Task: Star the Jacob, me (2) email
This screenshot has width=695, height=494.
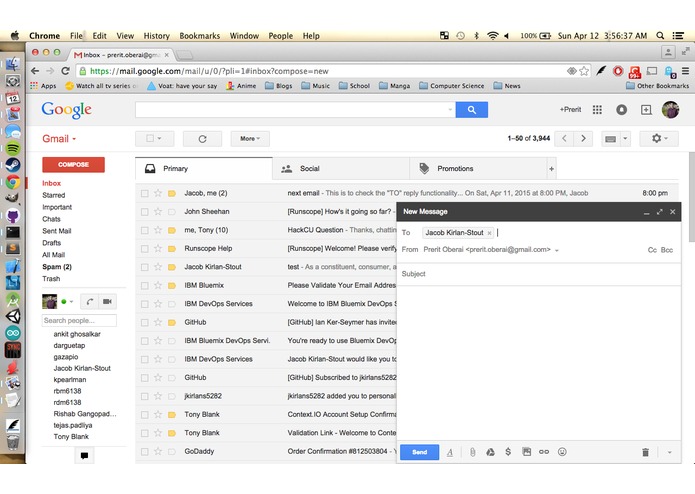Action: tap(158, 193)
